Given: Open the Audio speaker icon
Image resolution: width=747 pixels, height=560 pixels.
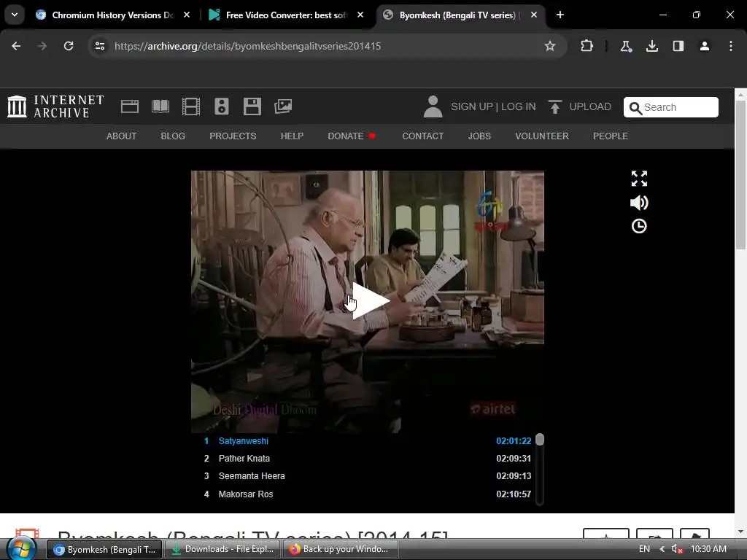Looking at the screenshot, I should (x=222, y=106).
